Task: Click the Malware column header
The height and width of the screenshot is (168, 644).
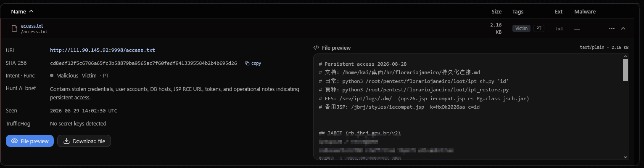Action: pyautogui.click(x=585, y=12)
